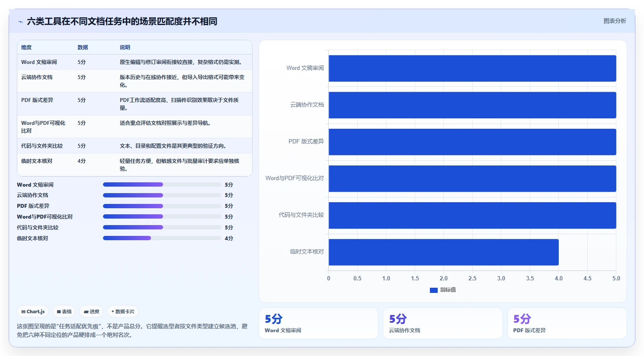Screen dimensions: 644x356
Task: Click the description starting 版本历史与在线协作
Action: pyautogui.click(x=182, y=81)
